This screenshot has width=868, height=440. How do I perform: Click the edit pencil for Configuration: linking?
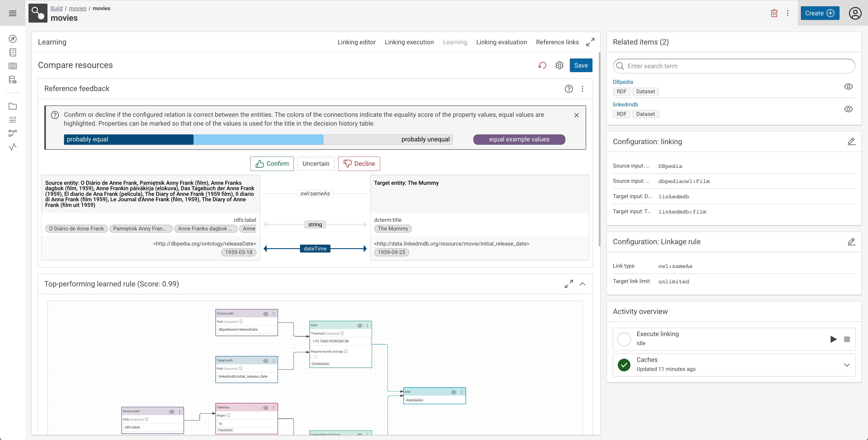[x=852, y=141]
